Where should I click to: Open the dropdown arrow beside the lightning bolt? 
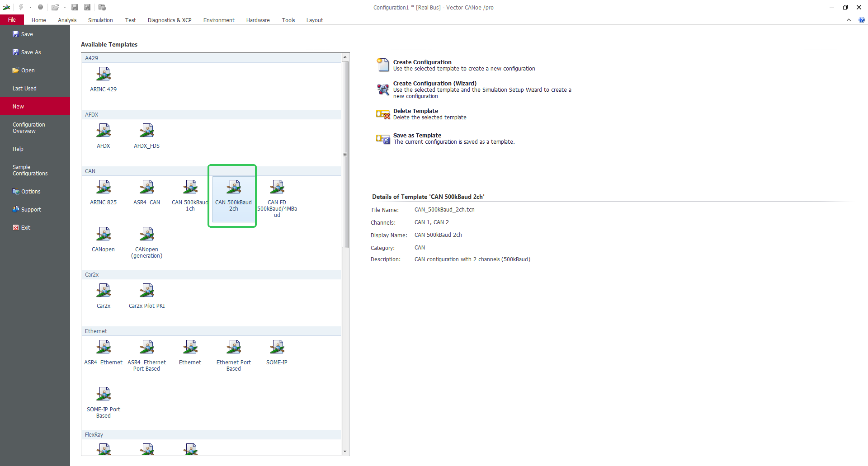pyautogui.click(x=30, y=7)
